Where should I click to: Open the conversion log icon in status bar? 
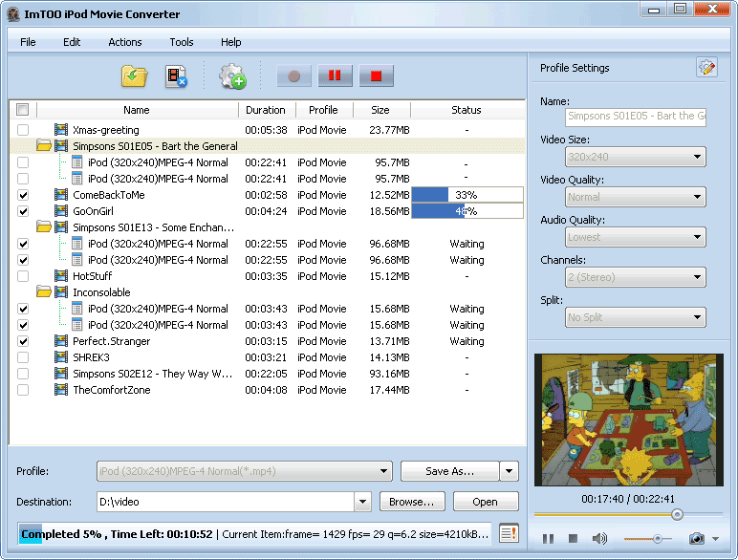pos(509,533)
